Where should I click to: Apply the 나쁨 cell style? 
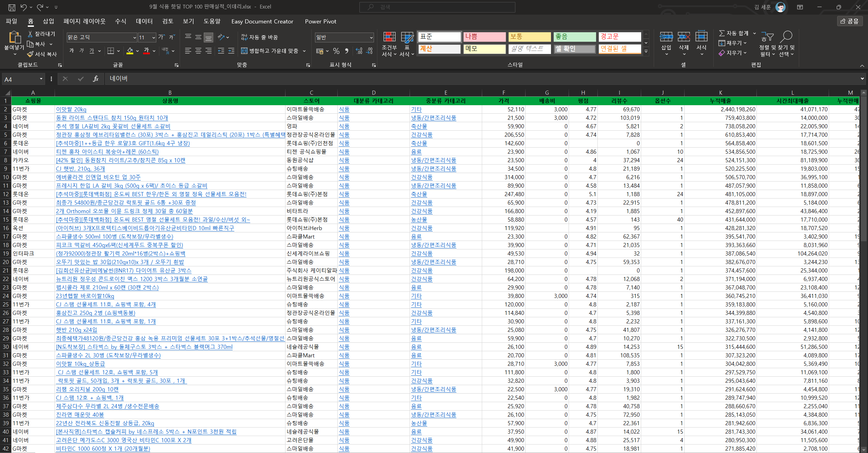[x=485, y=37]
